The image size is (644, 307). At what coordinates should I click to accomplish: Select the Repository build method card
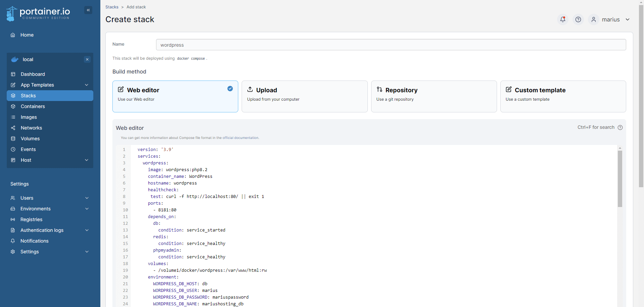pos(434,96)
